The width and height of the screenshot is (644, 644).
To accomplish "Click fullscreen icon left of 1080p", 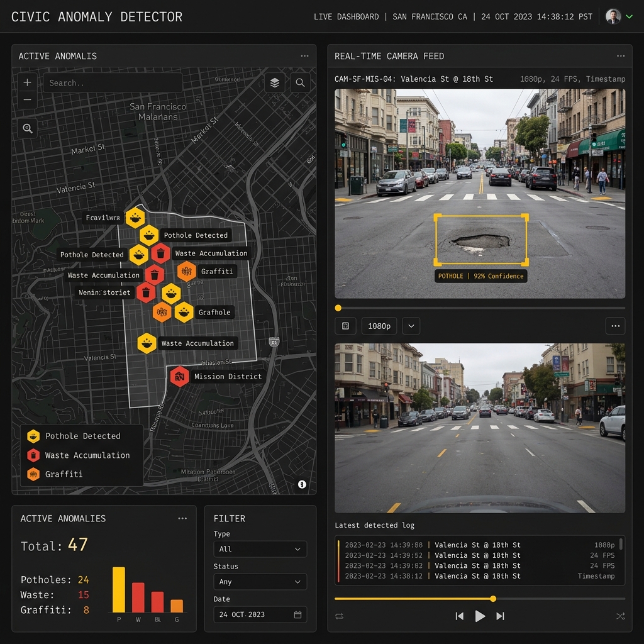I will 345,326.
